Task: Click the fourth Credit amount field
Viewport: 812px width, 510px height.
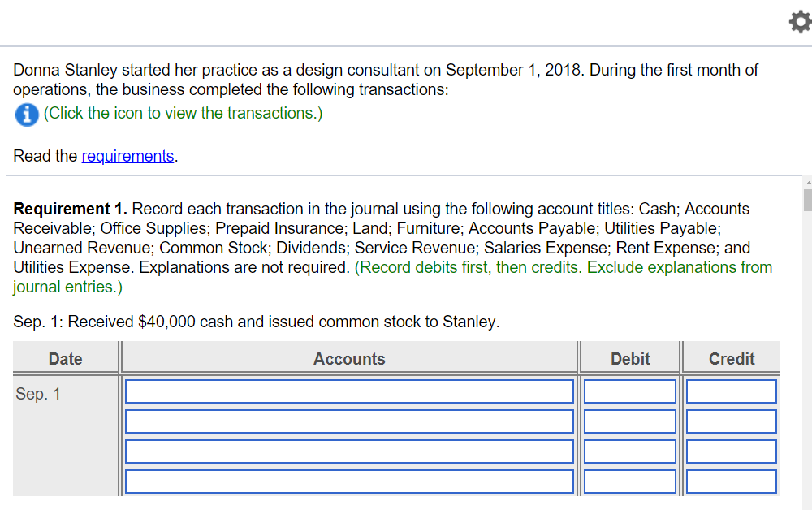Action: point(731,481)
